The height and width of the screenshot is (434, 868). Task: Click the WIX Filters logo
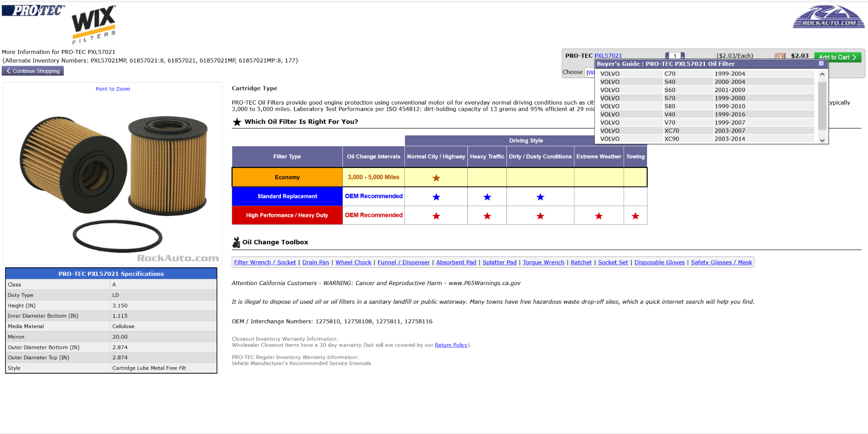pyautogui.click(x=94, y=25)
